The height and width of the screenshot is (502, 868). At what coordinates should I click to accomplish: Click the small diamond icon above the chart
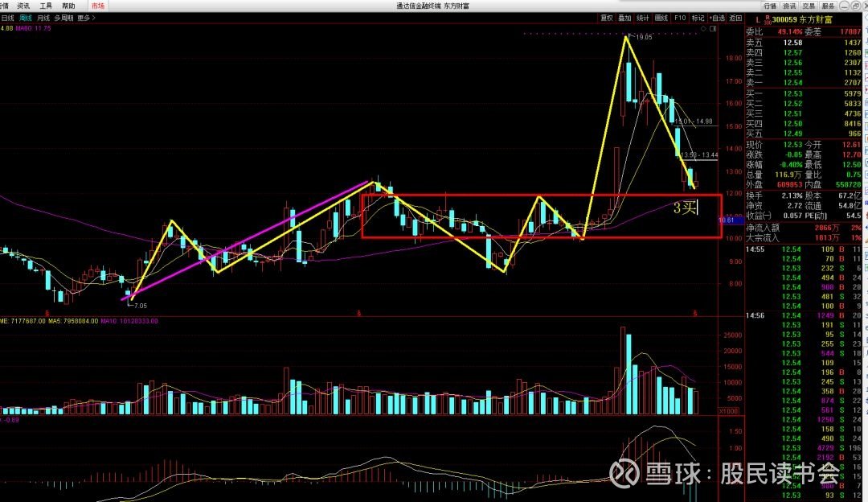coord(703,28)
